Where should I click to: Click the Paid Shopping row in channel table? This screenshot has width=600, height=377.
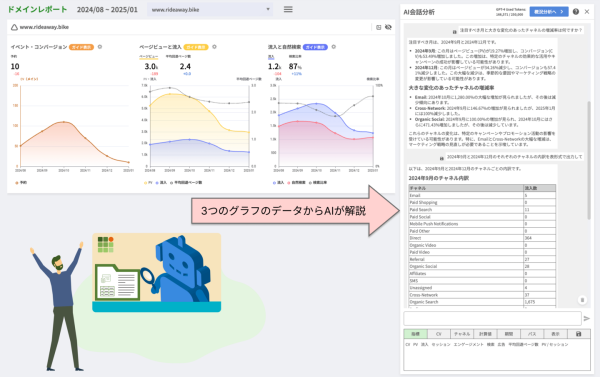tap(482, 202)
